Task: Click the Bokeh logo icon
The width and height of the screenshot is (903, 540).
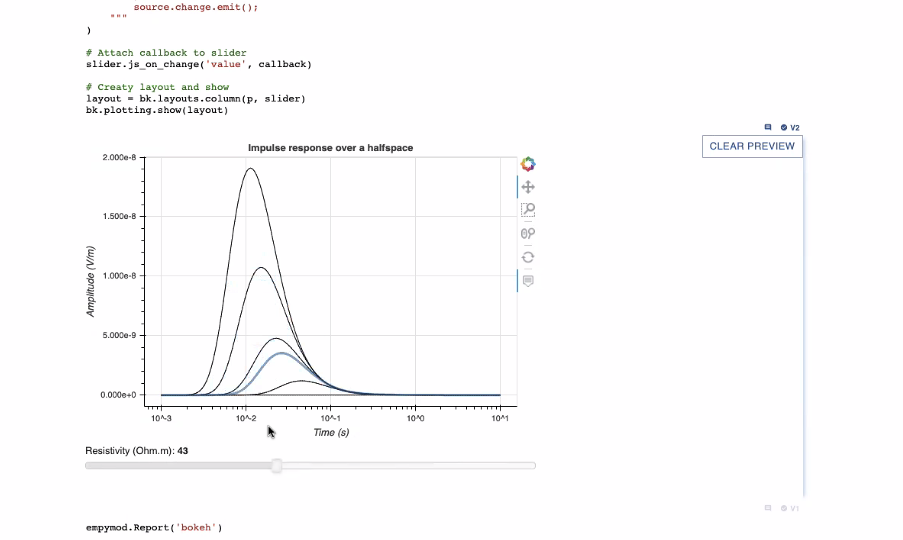Action: point(528,164)
